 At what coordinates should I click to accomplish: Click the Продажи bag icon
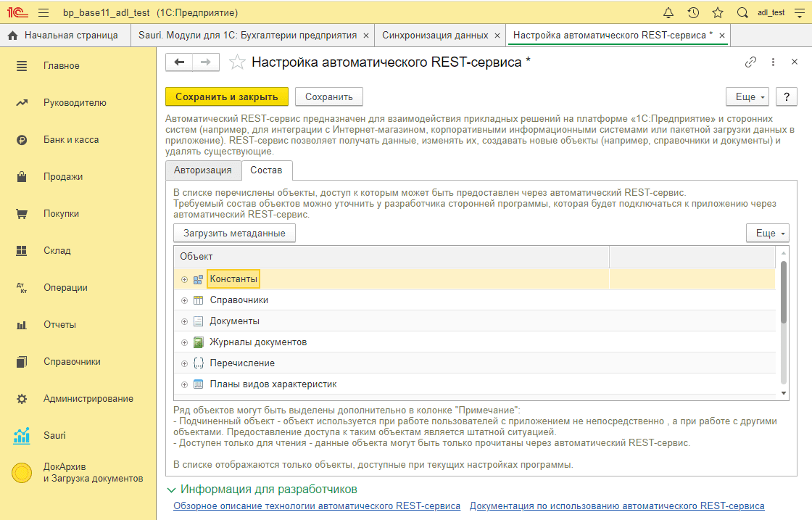(22, 177)
